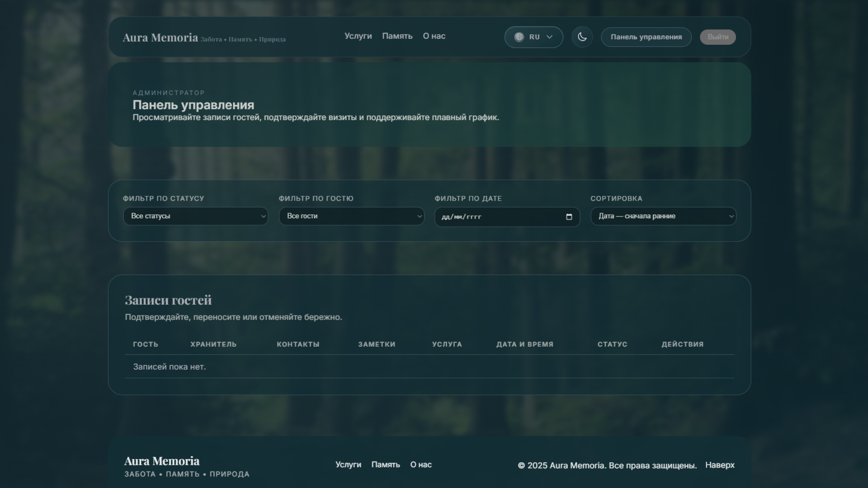
Task: Open the 'Все статусы' status filter dropdown
Action: 196,216
